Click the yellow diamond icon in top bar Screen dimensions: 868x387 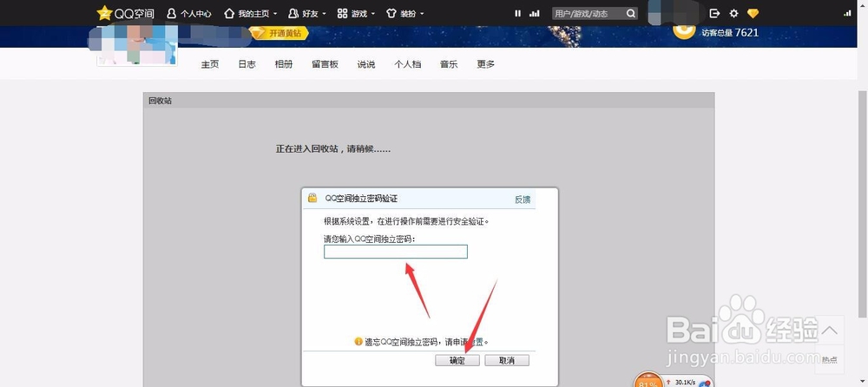point(753,13)
